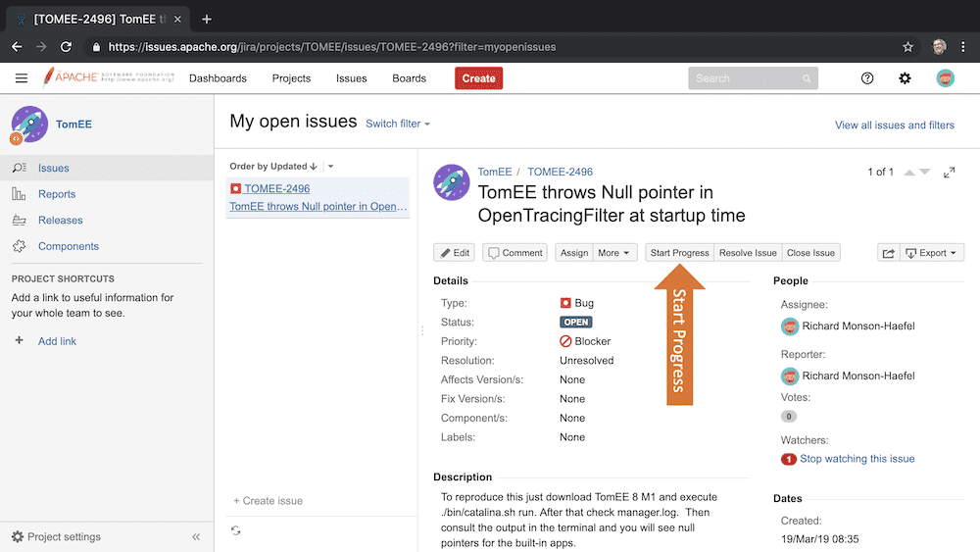Open the Switch filter dropdown
Screen dimensions: 980x552
[x=397, y=125]
